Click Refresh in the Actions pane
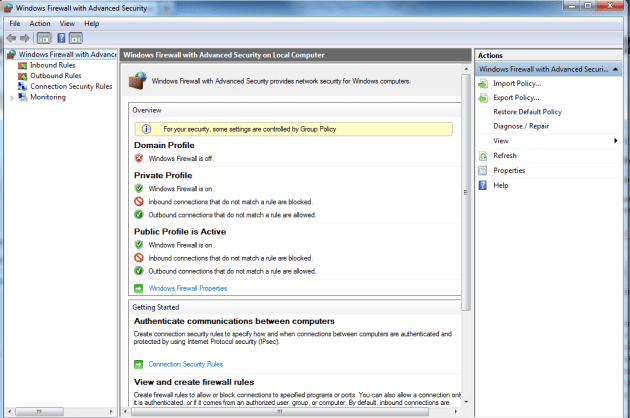 pos(505,156)
